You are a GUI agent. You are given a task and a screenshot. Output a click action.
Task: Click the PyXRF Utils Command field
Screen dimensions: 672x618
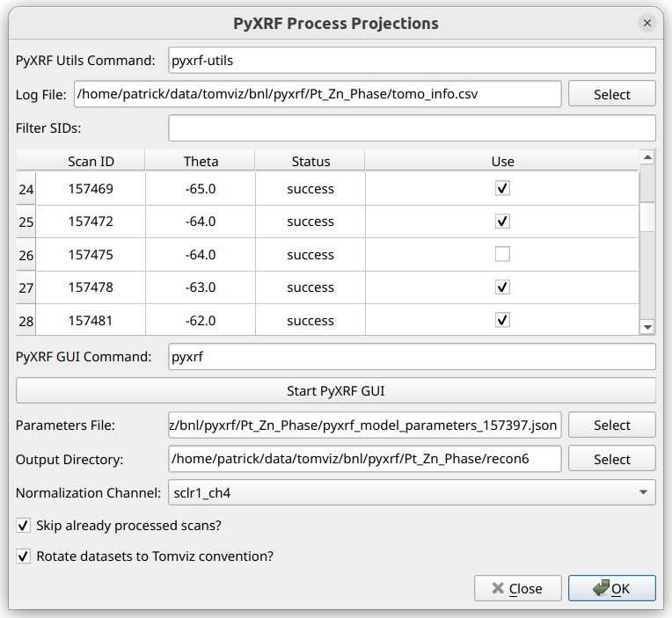pyautogui.click(x=412, y=61)
